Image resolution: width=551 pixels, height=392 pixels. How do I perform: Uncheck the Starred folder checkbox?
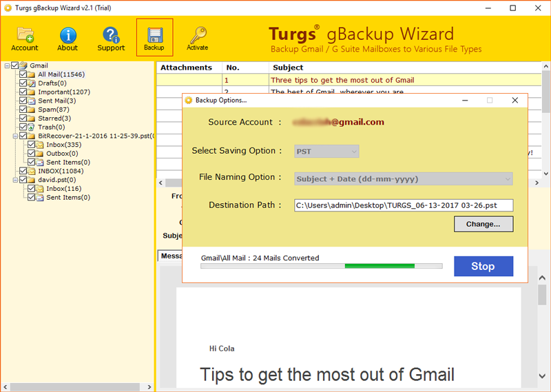pos(23,118)
